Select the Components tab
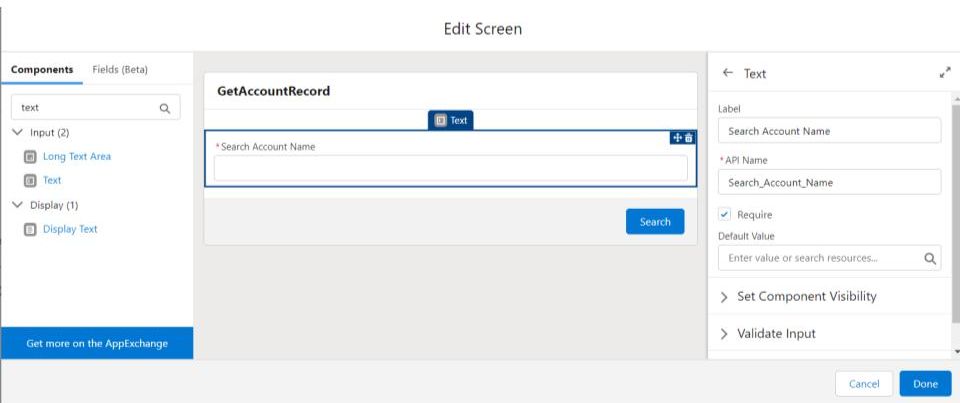The image size is (960, 403). click(x=42, y=69)
